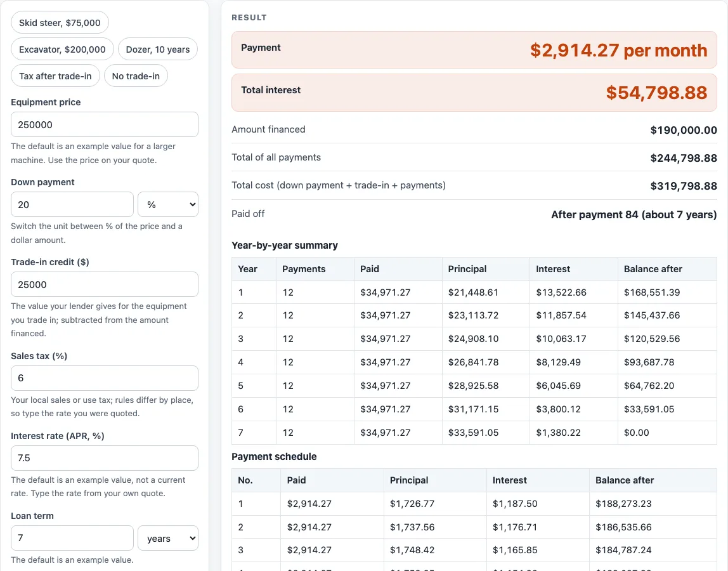The width and height of the screenshot is (728, 571).
Task: Click year 3 principal $24,908.10
Action: coord(473,339)
